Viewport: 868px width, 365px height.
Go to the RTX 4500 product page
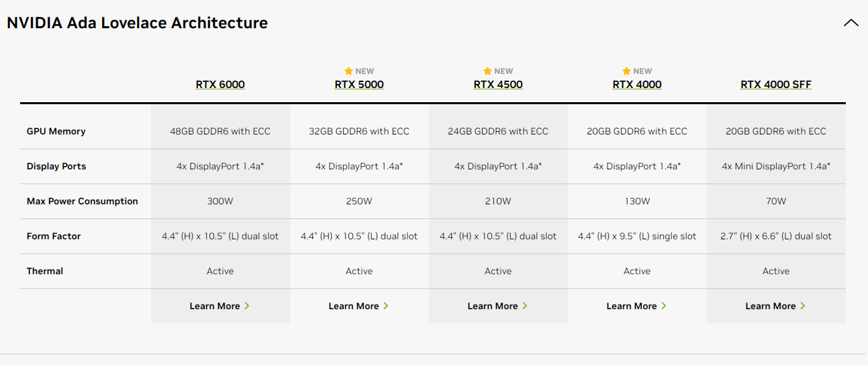coord(498,85)
